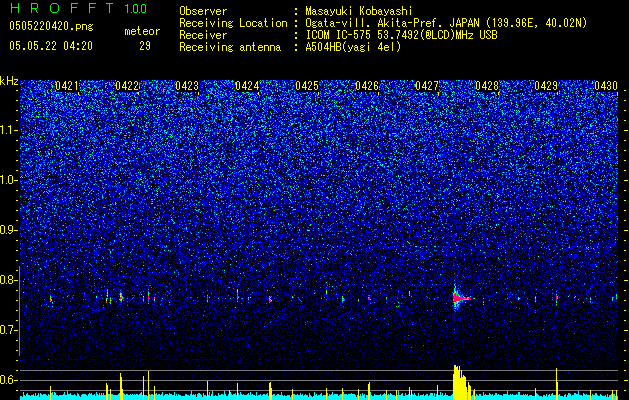Click time marker 0428

pyautogui.click(x=487, y=86)
